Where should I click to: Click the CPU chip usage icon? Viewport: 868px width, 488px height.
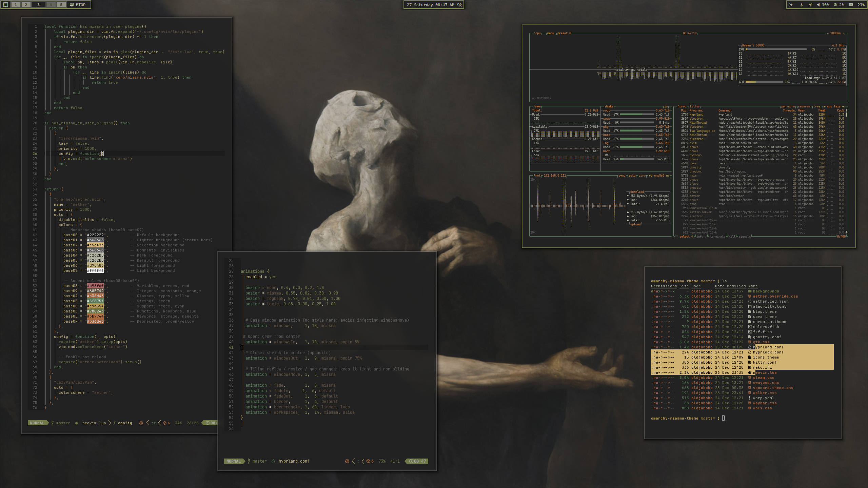point(835,5)
